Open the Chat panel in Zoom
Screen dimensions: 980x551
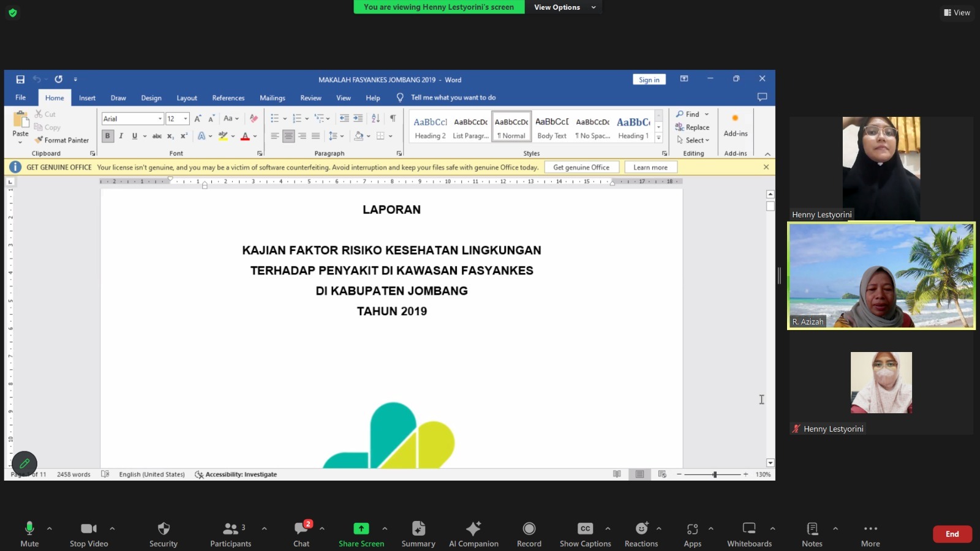[x=301, y=533]
